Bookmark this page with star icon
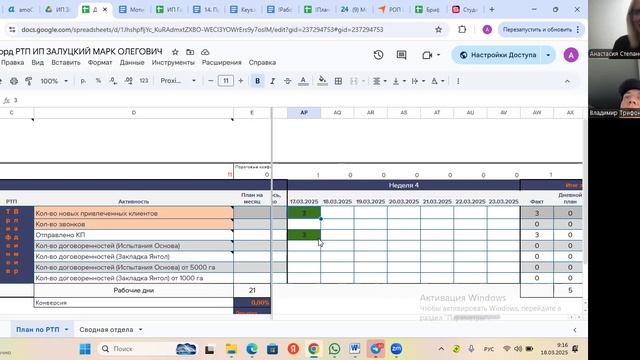640x360 pixels. point(438,29)
